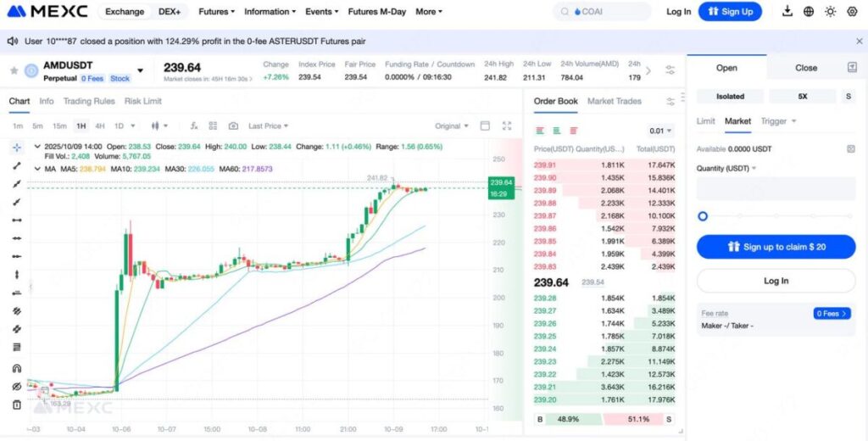Take a chart snapshot with camera icon
The width and height of the screenshot is (868, 441).
coord(233,126)
